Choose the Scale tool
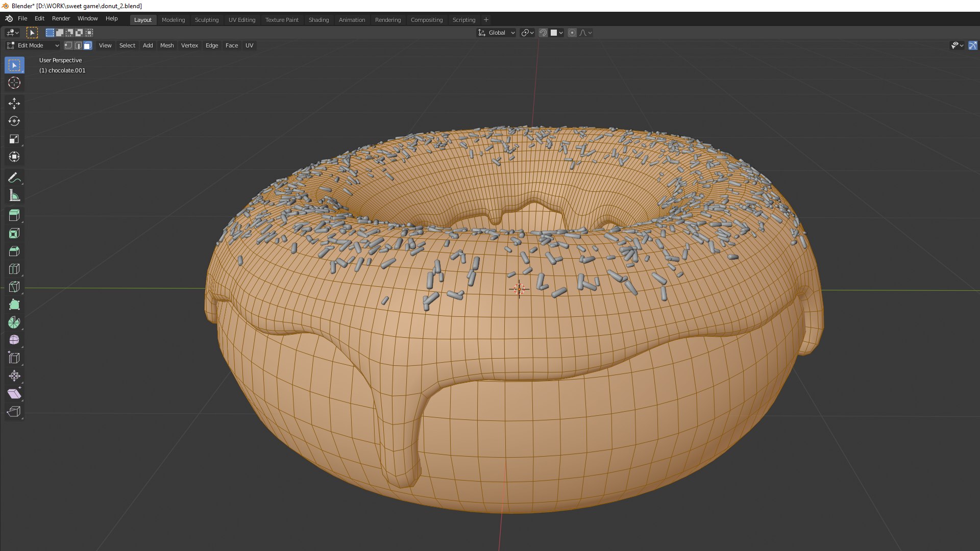 point(14,139)
